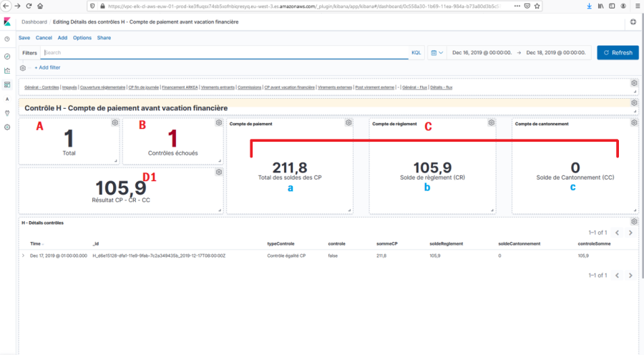
Task: Open recently viewed clock icon
Action: (7, 39)
